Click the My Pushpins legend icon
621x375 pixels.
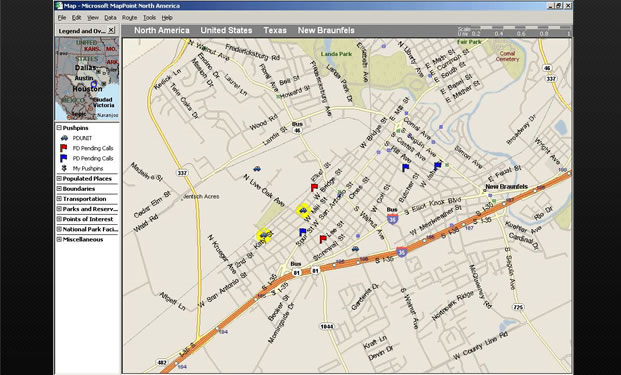pos(64,168)
